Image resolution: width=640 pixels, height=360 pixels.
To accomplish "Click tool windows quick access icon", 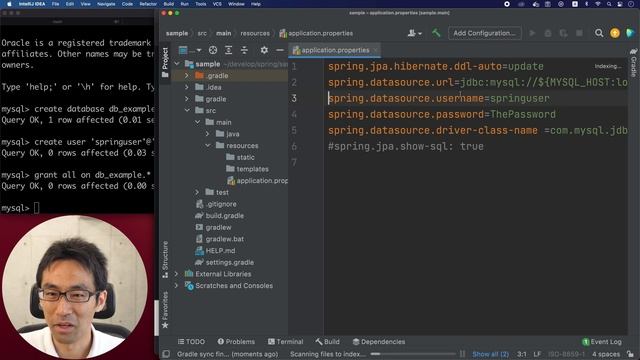I will [x=166, y=354].
